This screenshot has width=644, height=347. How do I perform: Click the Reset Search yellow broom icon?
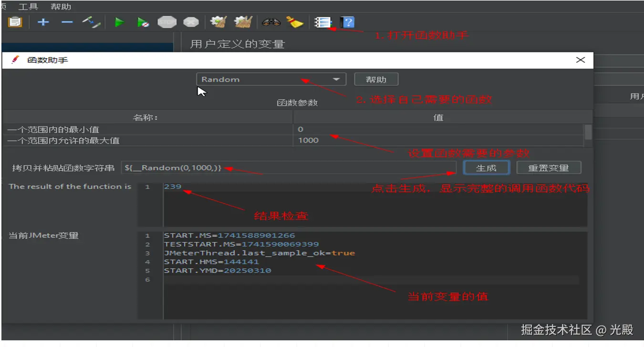[295, 22]
